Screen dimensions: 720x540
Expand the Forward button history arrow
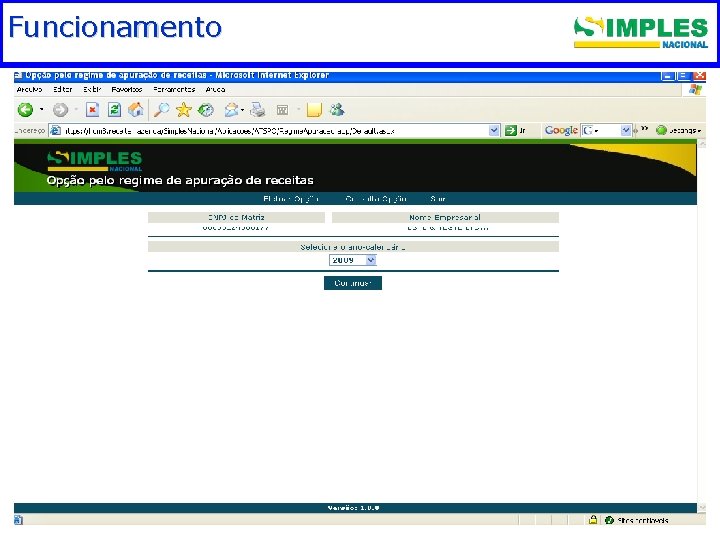(x=76, y=109)
